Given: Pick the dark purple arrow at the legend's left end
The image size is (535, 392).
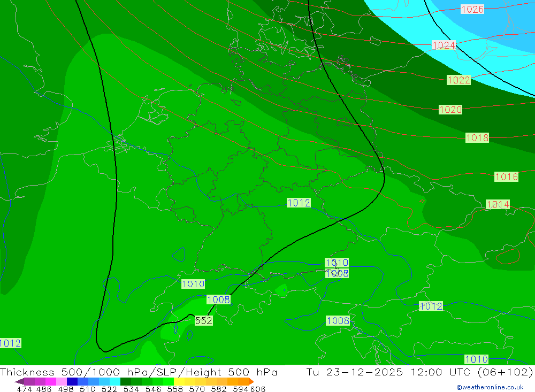Looking at the screenshot, I should click(x=19, y=381).
